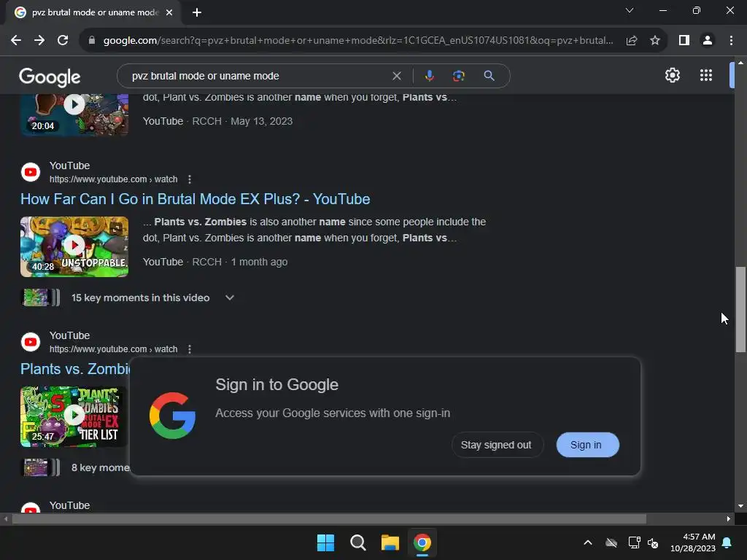
Task: Open the Windows Start menu
Action: (326, 542)
